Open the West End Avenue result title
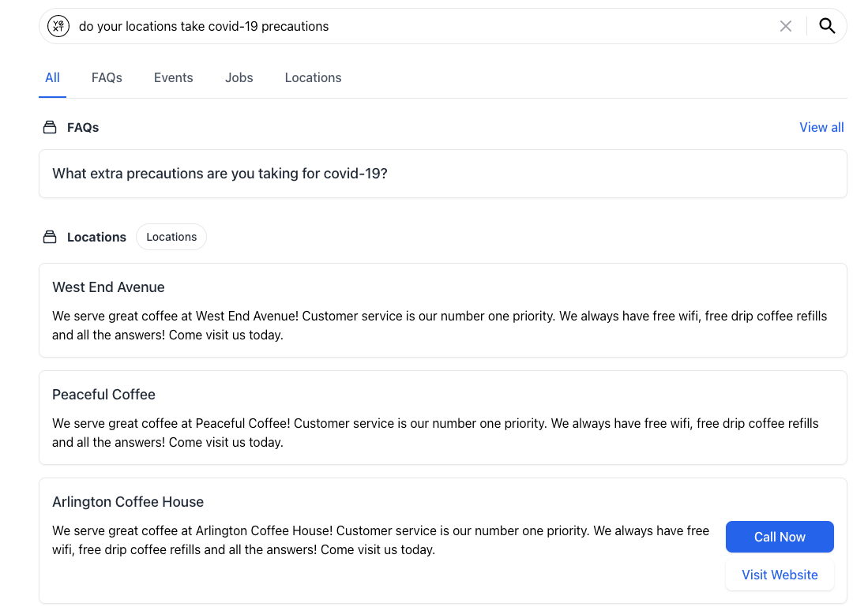 (x=108, y=287)
